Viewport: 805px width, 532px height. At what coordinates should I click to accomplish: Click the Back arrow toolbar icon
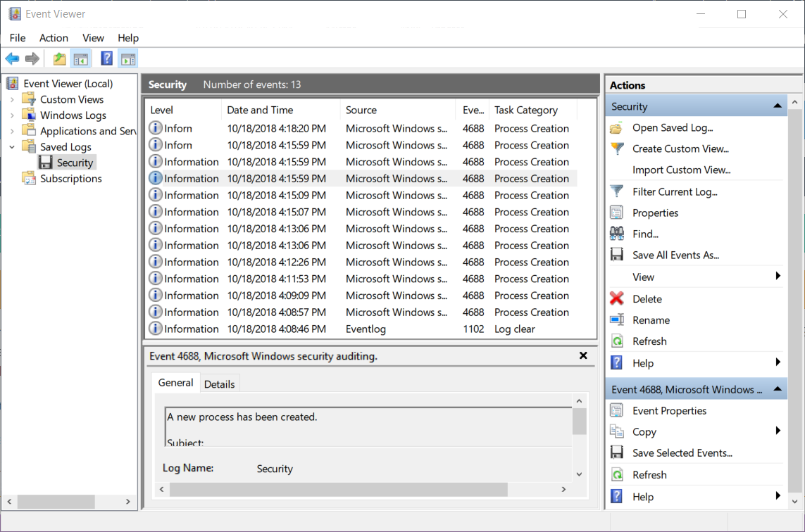click(12, 59)
